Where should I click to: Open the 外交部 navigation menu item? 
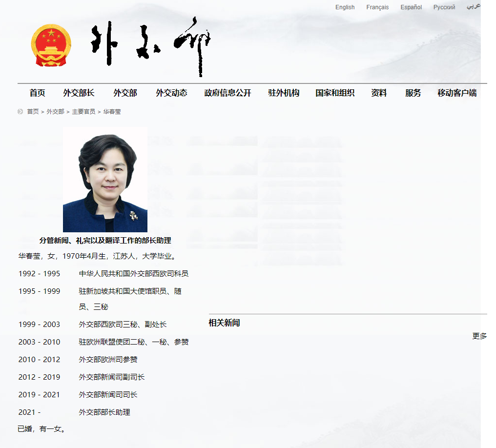(x=125, y=93)
